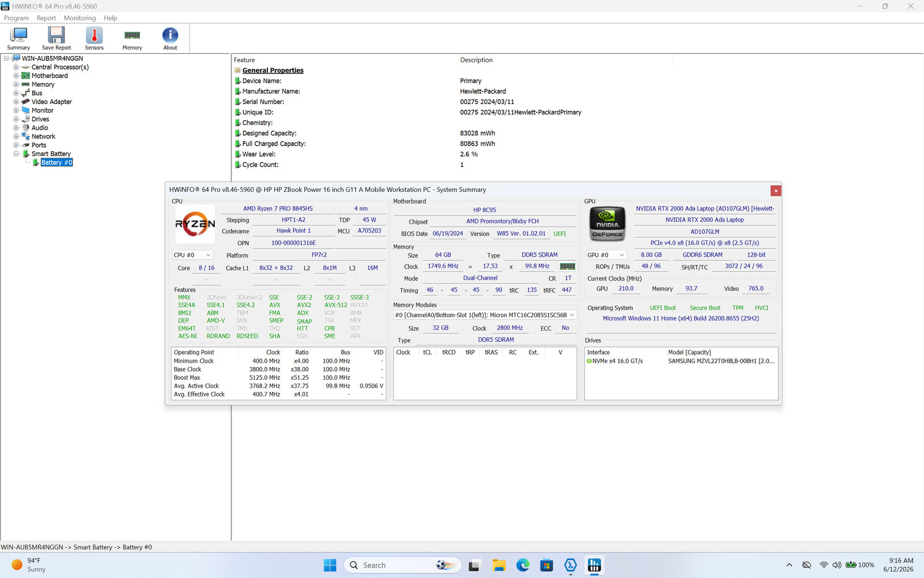The image size is (924, 578).
Task: Expand the Network tree node
Action: tap(16, 136)
